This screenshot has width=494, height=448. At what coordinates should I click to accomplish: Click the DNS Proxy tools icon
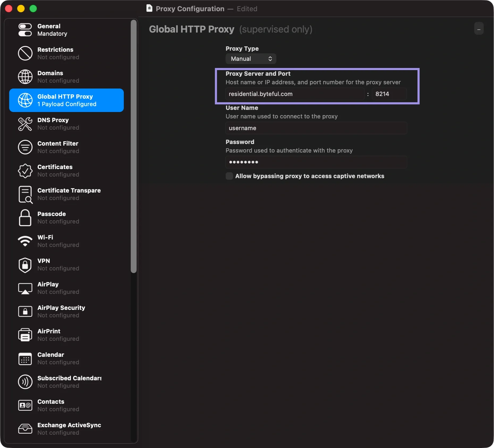click(x=25, y=124)
